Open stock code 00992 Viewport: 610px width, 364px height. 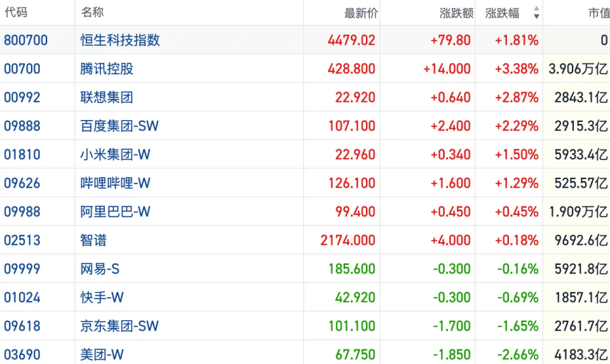click(x=22, y=97)
